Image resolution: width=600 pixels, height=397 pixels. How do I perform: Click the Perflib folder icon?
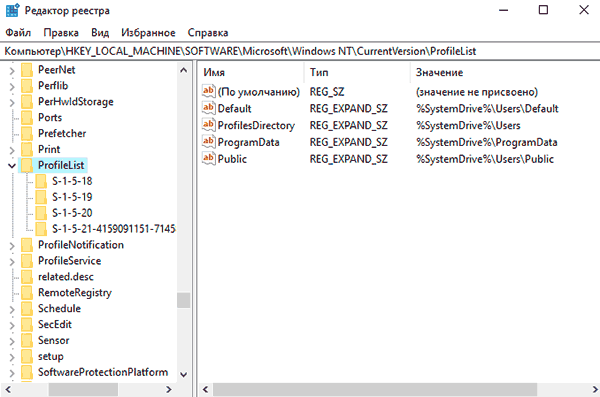27,86
